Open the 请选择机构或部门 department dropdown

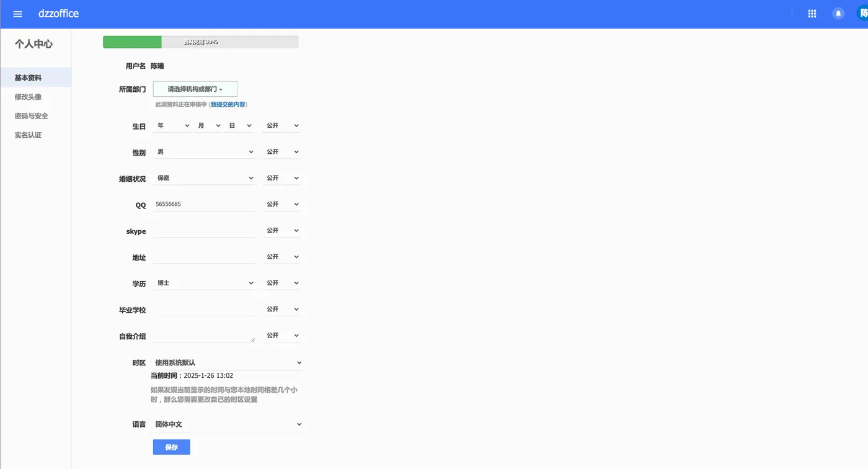[x=195, y=89]
